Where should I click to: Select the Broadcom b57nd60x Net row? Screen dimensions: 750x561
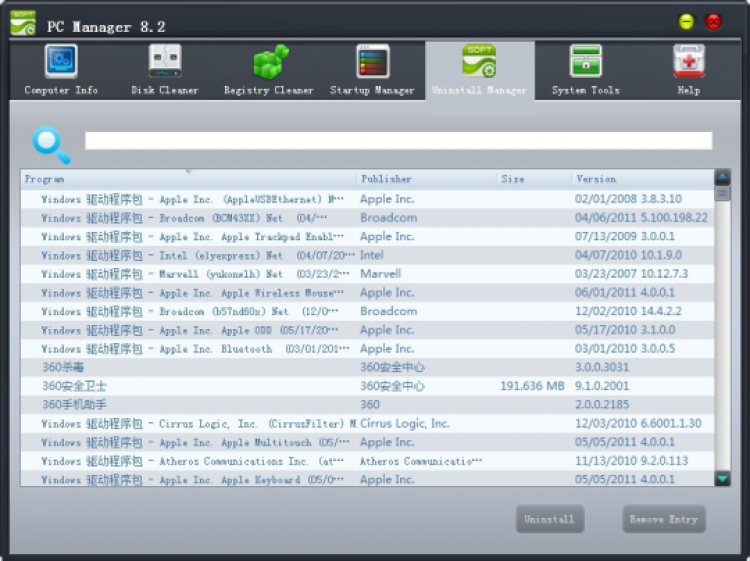(x=367, y=311)
